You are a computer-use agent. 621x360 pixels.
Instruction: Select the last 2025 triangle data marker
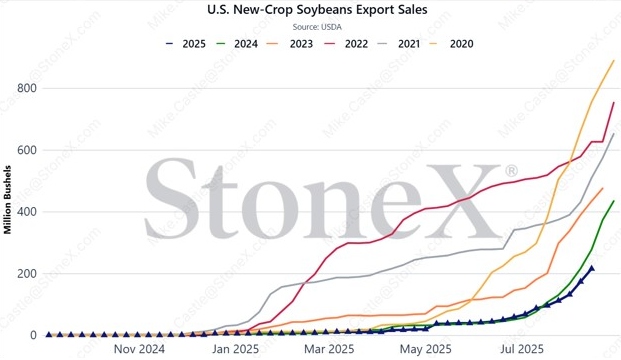pos(592,269)
